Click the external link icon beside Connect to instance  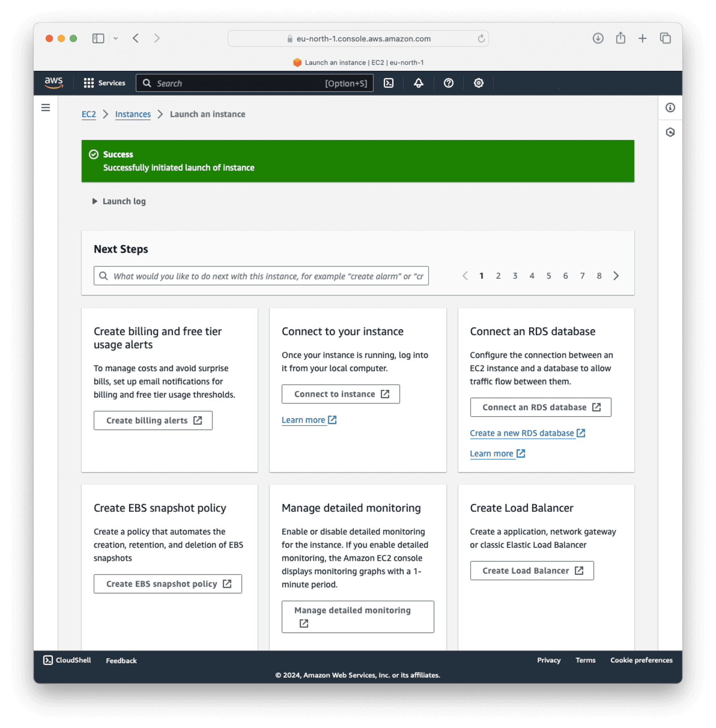pyautogui.click(x=385, y=394)
